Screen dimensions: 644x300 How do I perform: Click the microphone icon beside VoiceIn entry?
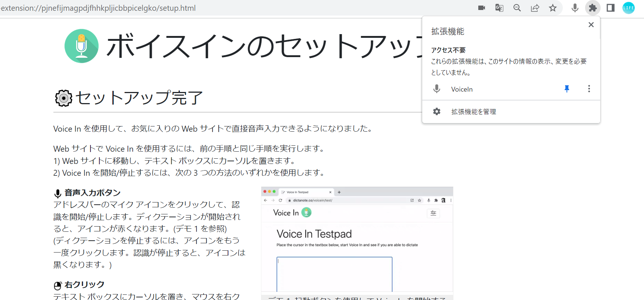(x=437, y=89)
